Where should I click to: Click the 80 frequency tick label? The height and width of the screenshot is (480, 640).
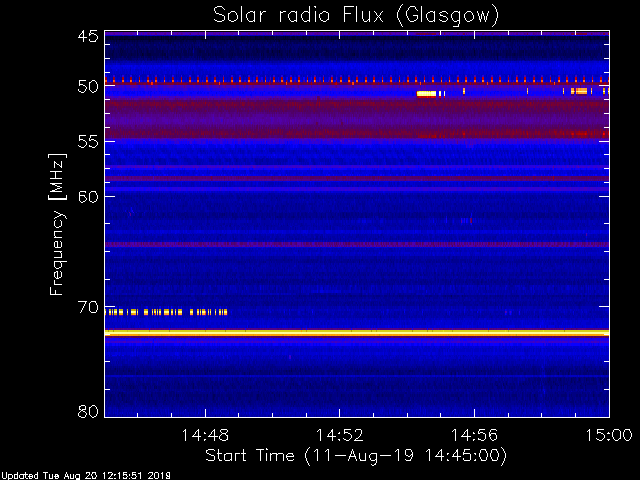[88, 411]
